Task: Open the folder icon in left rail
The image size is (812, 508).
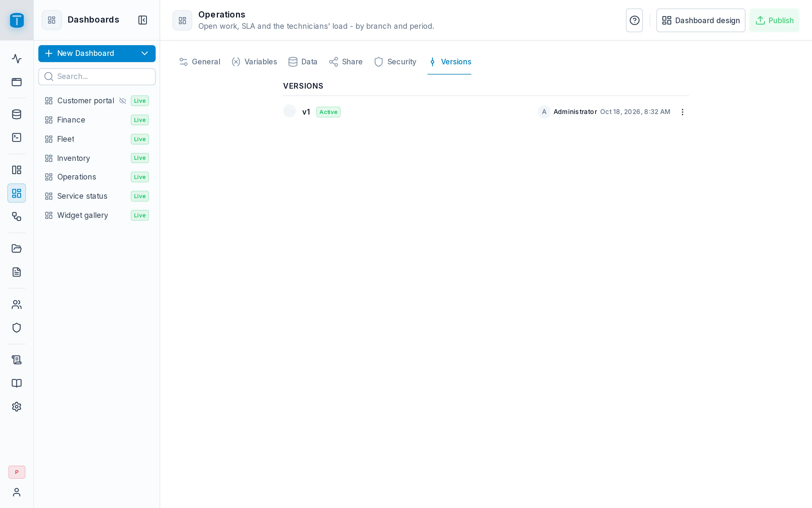Action: (16, 249)
